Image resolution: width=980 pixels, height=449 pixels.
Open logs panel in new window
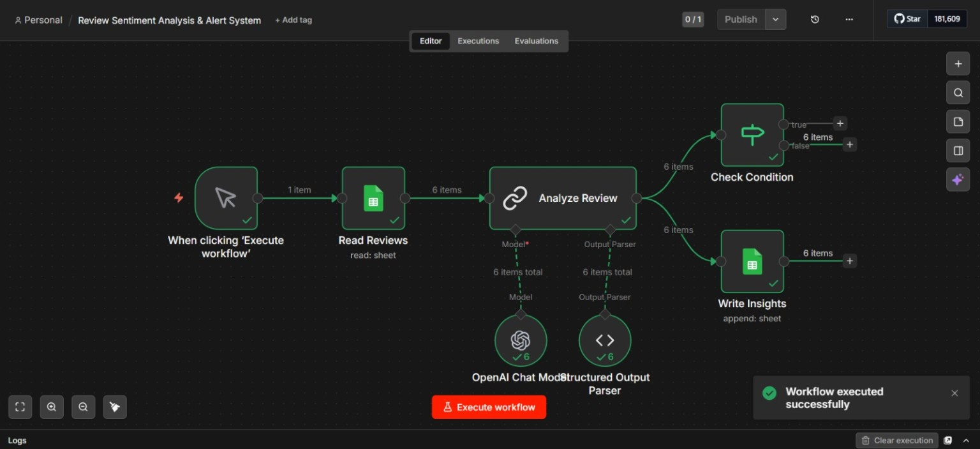pos(948,440)
